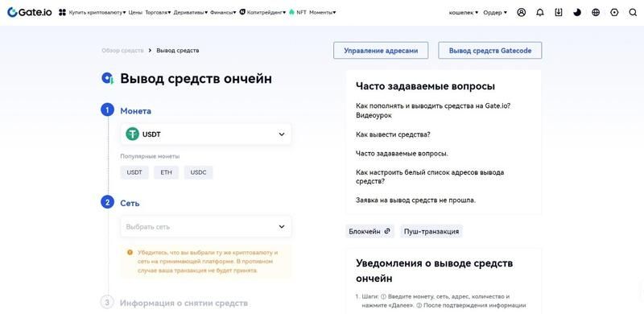Click the Сеть step label
The height and width of the screenshot is (314, 644).
[x=130, y=203]
